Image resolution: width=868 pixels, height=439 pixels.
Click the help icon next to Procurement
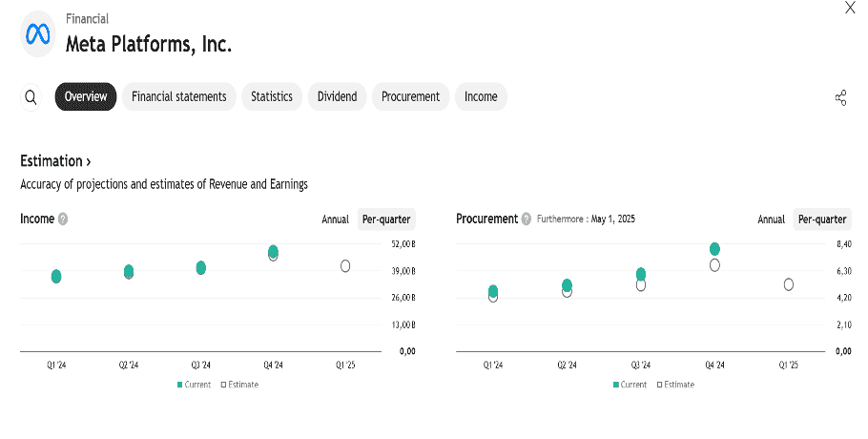click(526, 219)
